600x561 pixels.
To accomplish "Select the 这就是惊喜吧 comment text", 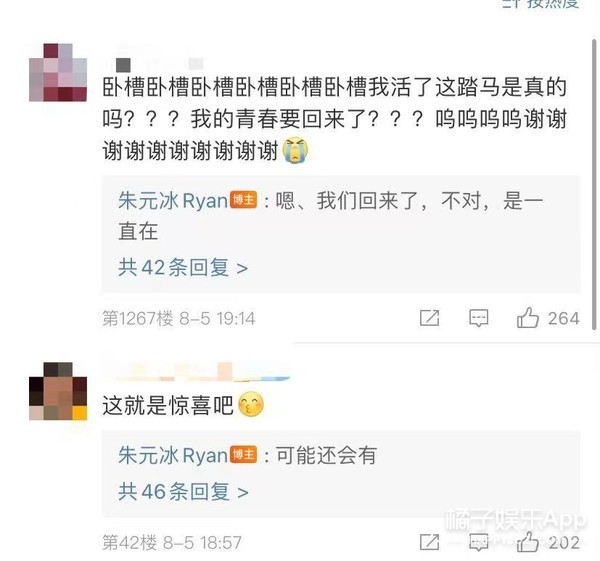I will click(168, 405).
